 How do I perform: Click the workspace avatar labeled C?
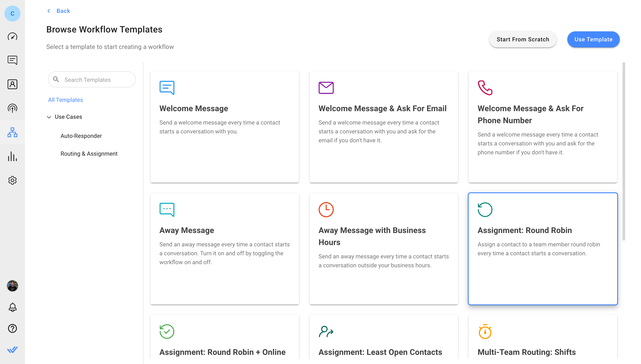click(12, 14)
